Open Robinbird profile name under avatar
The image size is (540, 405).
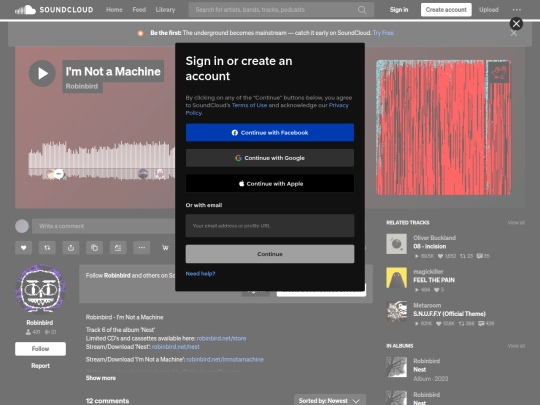coord(40,323)
